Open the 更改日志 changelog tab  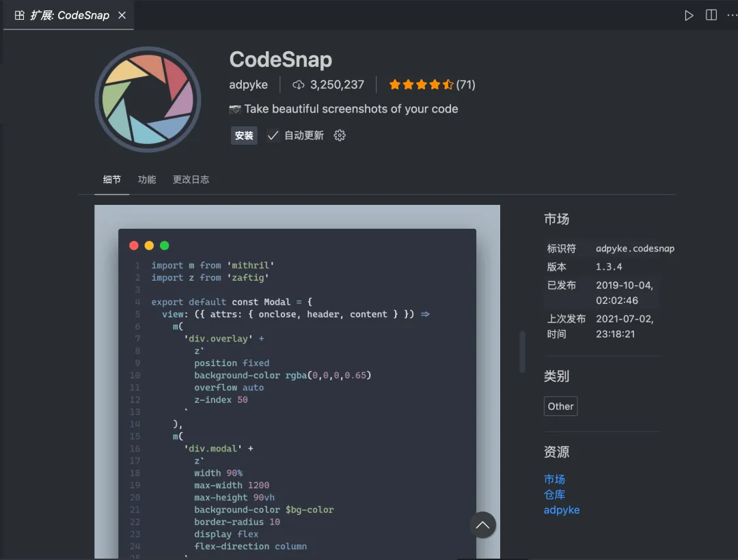click(191, 180)
